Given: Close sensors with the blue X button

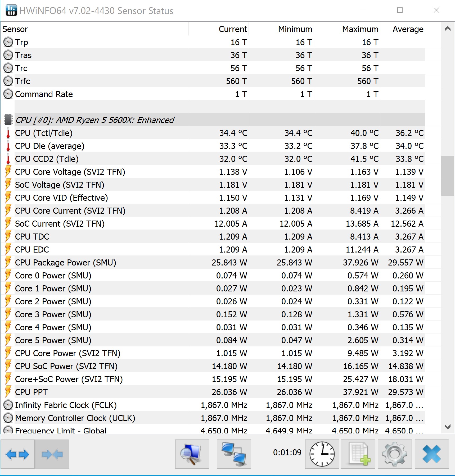Looking at the screenshot, I should click(431, 454).
